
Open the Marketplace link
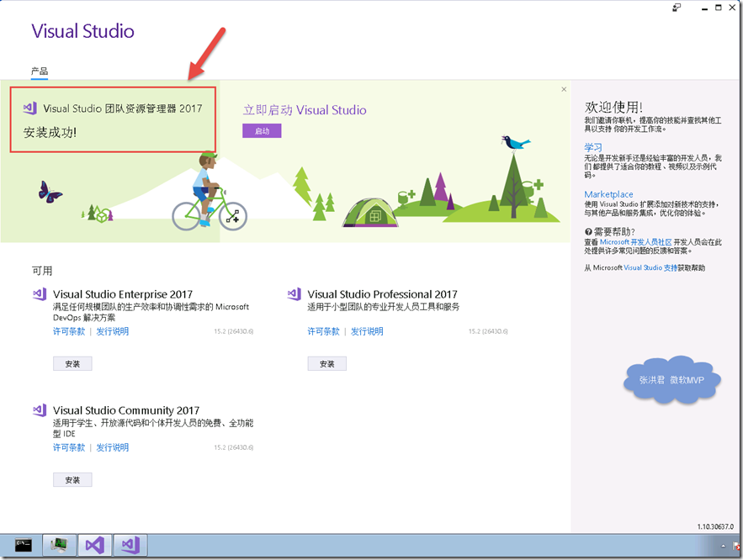point(608,194)
